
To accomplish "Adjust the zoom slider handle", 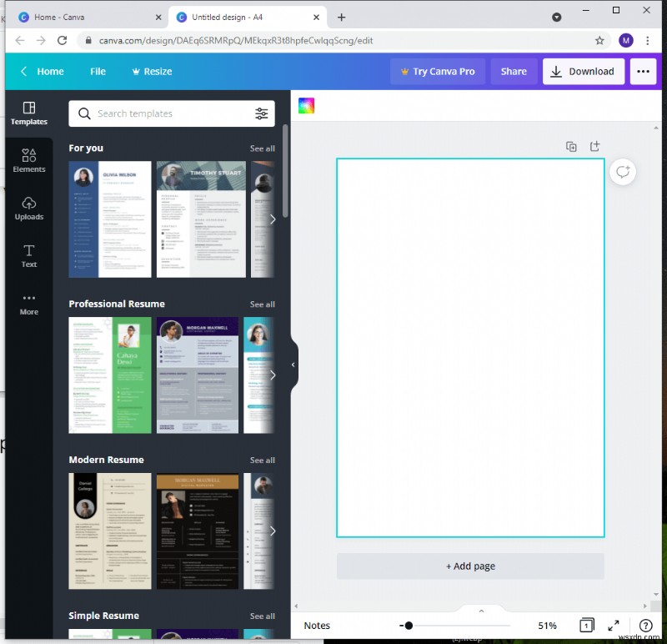I will [x=409, y=626].
